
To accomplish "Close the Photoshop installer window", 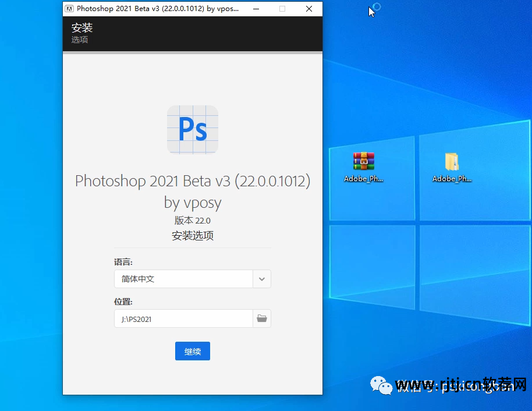I will coord(308,9).
